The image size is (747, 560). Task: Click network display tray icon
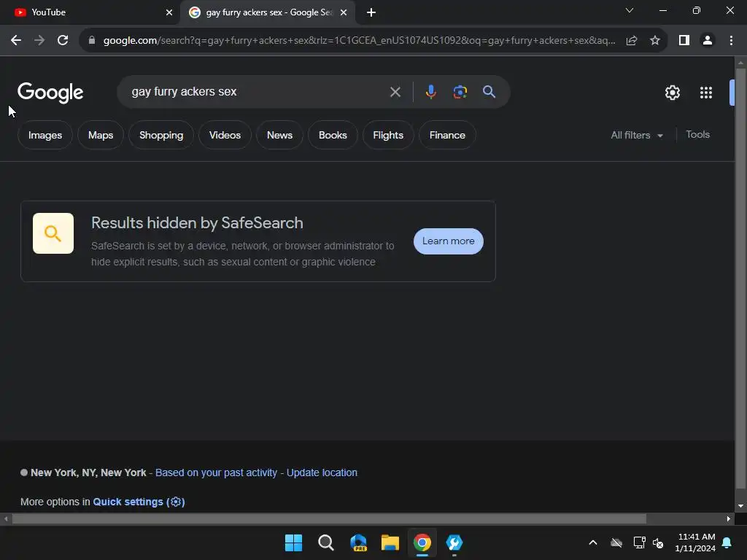click(639, 542)
